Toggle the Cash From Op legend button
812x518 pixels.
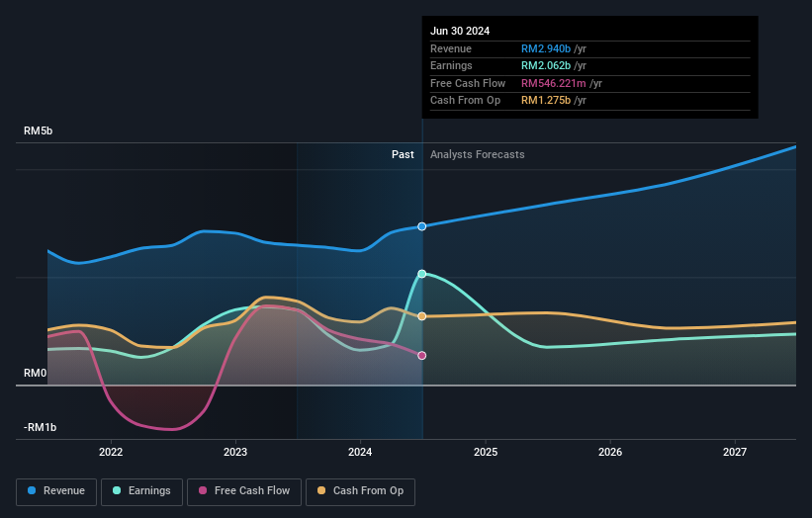pos(360,491)
